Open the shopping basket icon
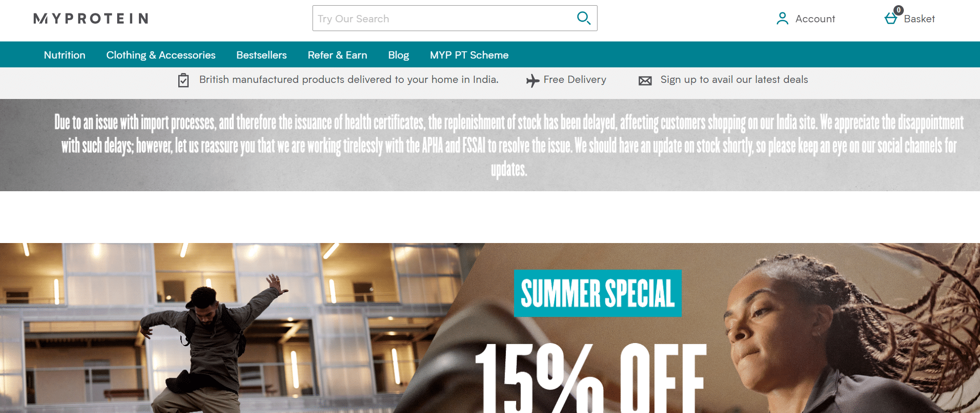Viewport: 980px width, 413px height. (890, 19)
